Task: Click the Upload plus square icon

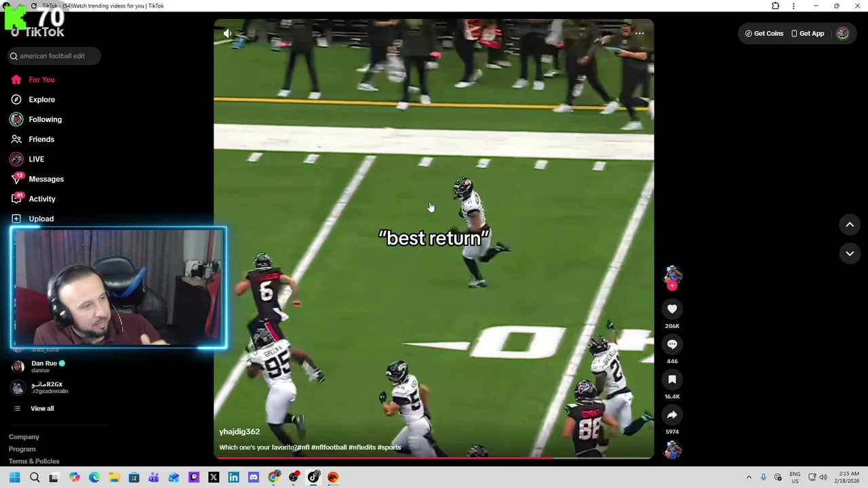Action: click(x=16, y=219)
